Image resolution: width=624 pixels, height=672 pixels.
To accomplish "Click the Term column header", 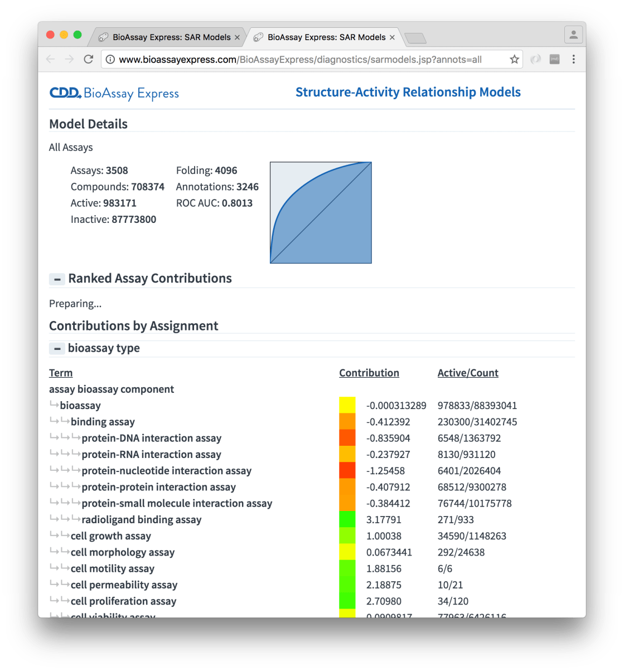I will tap(61, 373).
